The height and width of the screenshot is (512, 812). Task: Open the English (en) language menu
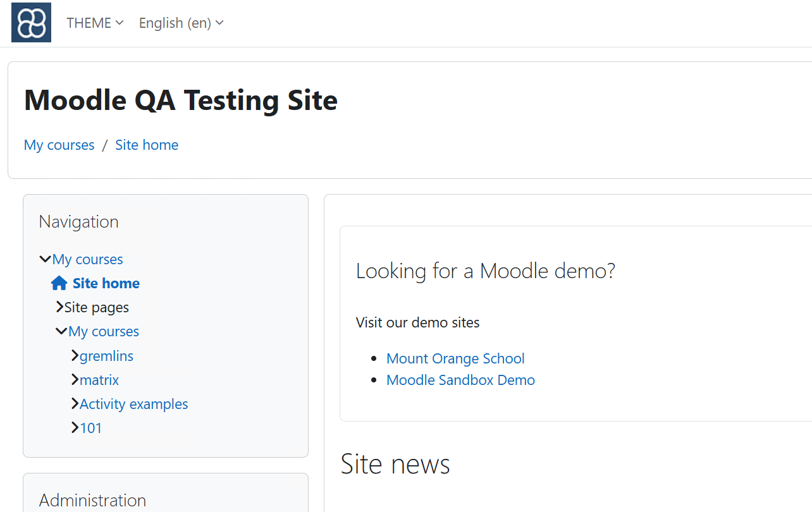coord(181,23)
